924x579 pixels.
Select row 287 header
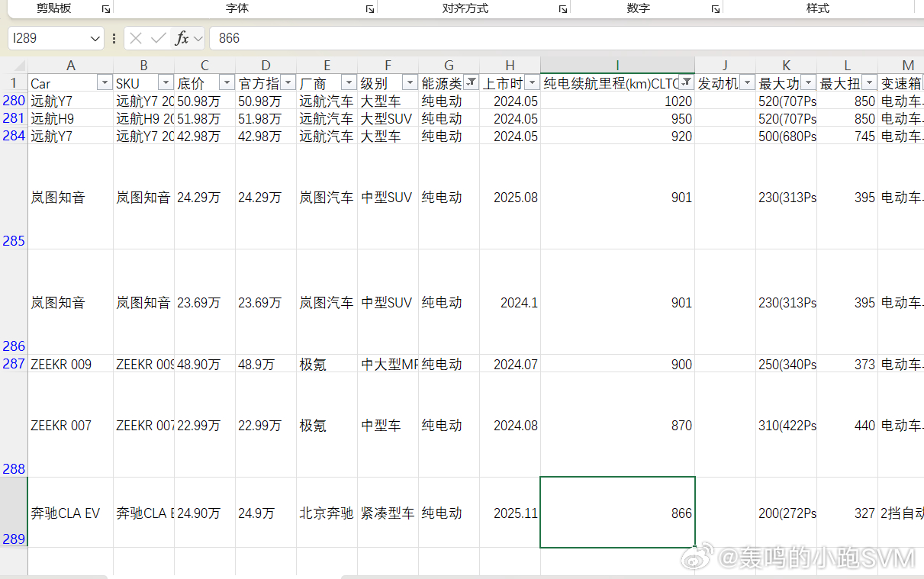14,364
